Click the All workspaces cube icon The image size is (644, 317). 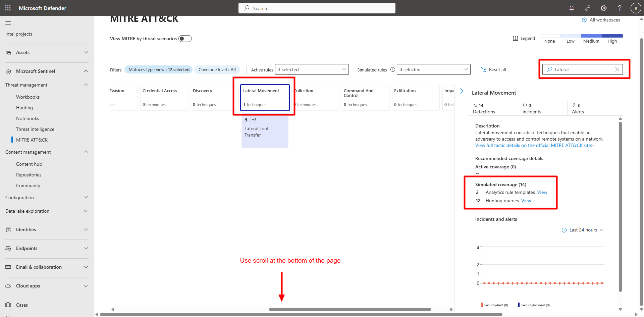click(x=584, y=20)
